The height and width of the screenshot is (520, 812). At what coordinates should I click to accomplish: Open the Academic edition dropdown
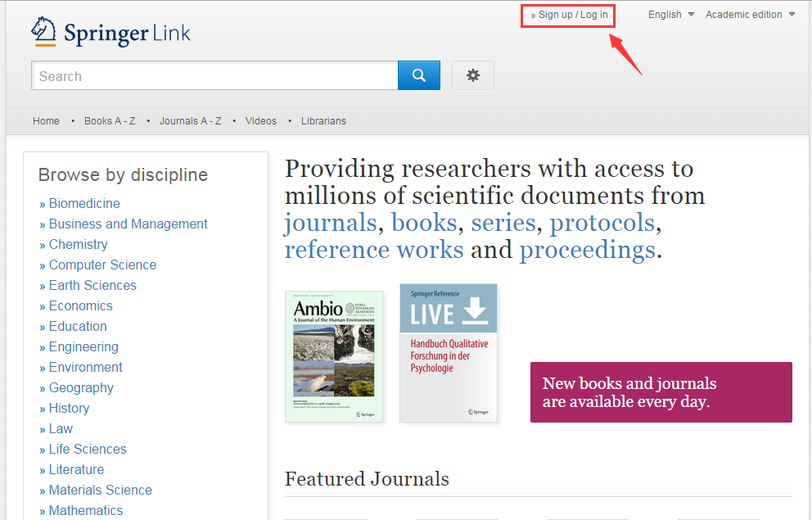click(x=750, y=15)
